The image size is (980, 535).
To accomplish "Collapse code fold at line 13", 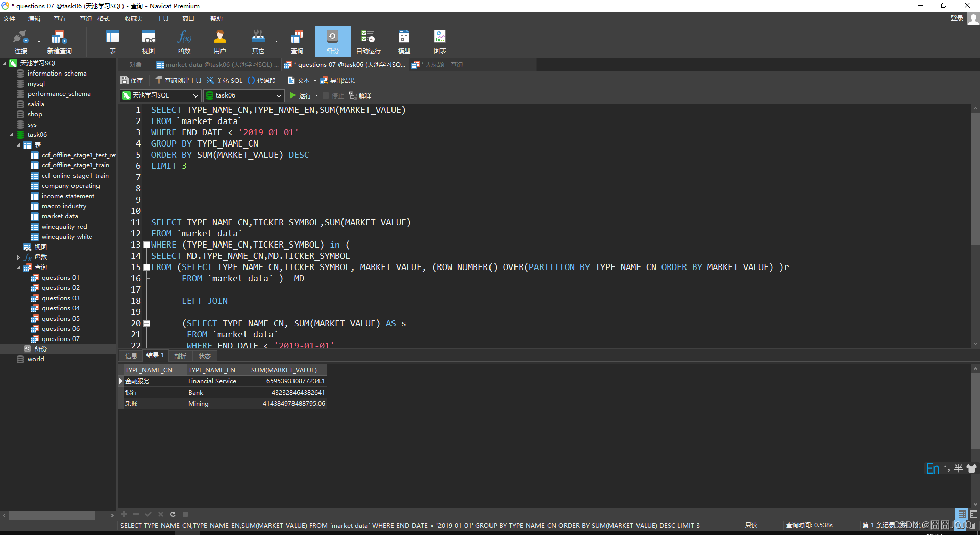I will (x=146, y=245).
